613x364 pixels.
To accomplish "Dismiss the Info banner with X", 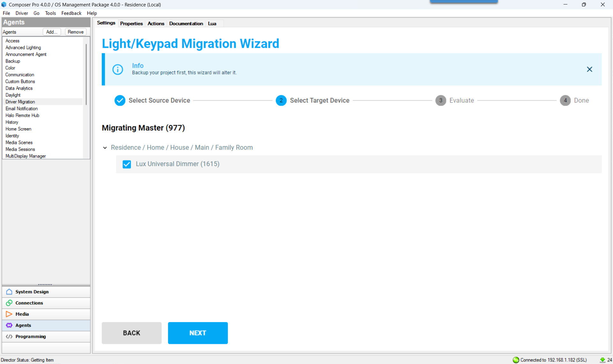I will 589,69.
